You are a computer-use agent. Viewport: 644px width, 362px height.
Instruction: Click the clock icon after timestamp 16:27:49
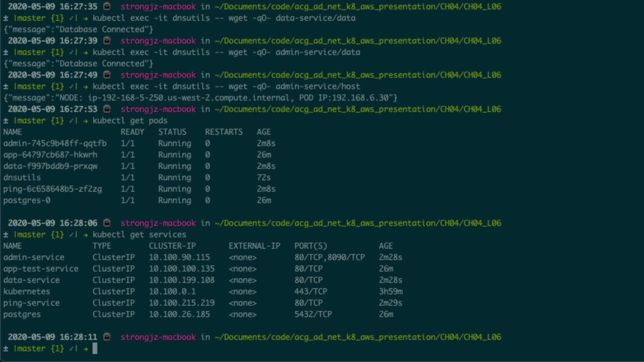(x=107, y=75)
